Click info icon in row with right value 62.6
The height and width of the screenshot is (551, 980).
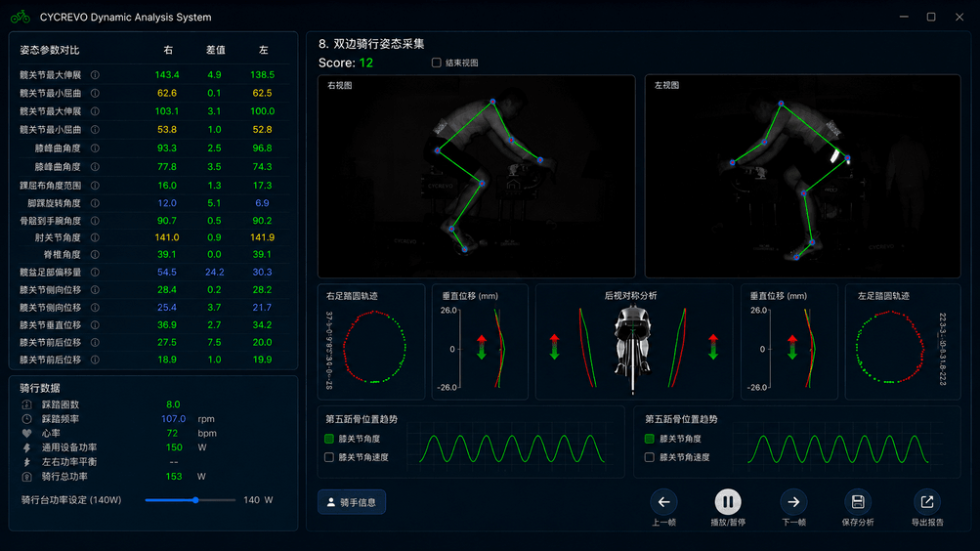pyautogui.click(x=95, y=93)
